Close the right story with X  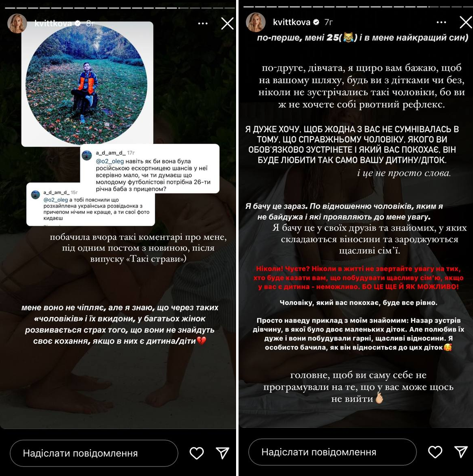[x=466, y=22]
